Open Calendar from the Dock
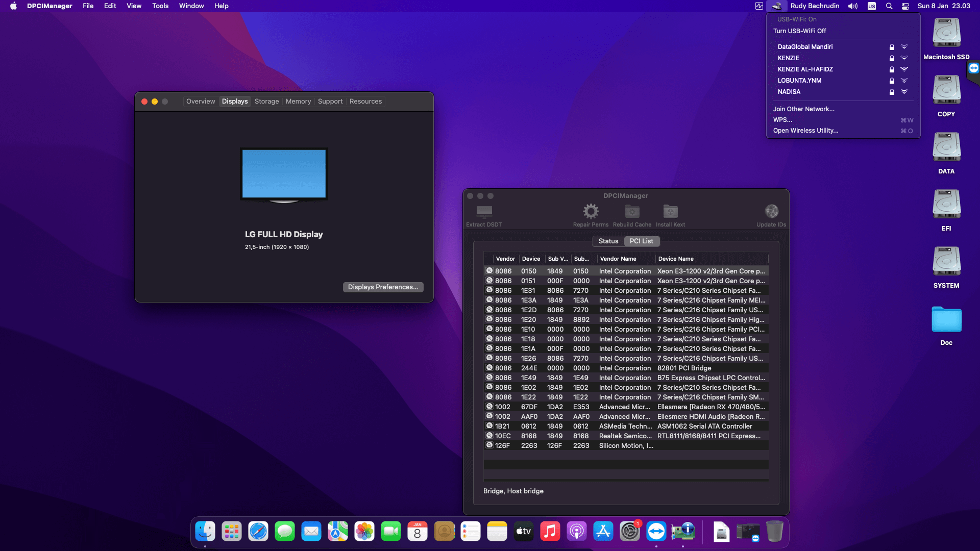 point(418,532)
